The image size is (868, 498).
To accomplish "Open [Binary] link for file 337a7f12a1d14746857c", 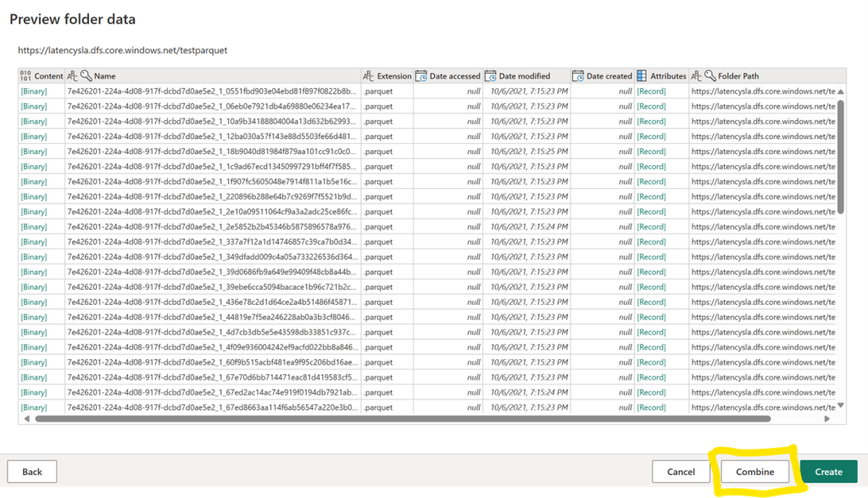I will (x=34, y=242).
